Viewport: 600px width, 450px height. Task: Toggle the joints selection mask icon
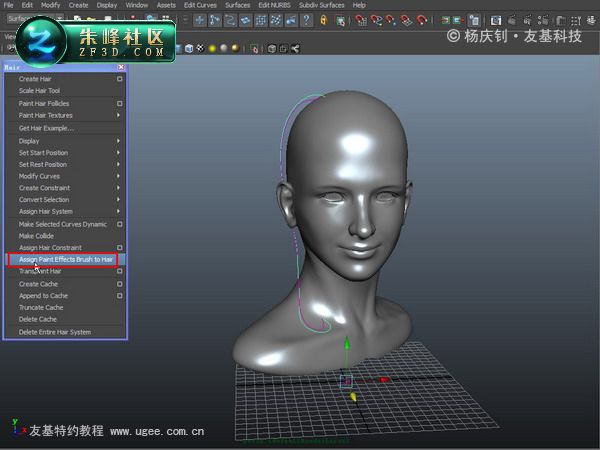215,20
